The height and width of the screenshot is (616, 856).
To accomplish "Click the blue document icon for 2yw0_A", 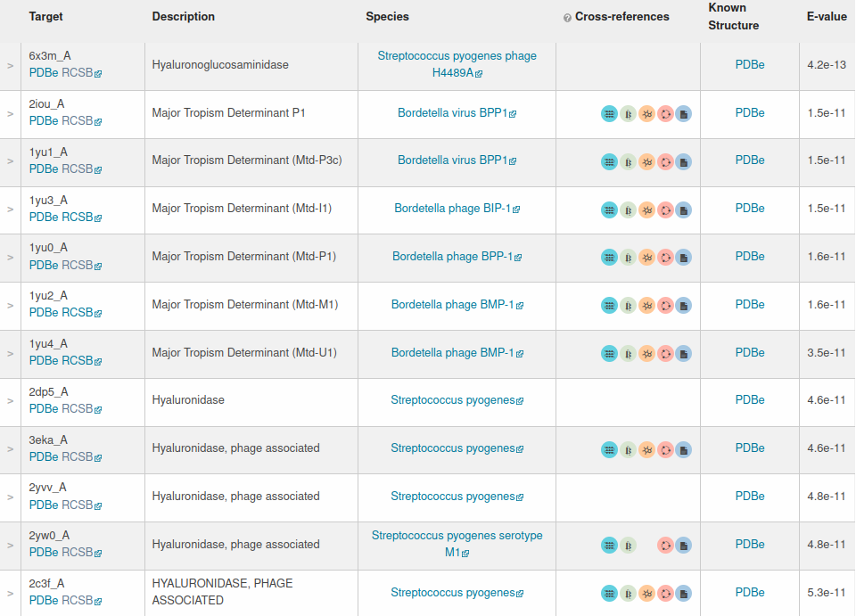I will [684, 545].
